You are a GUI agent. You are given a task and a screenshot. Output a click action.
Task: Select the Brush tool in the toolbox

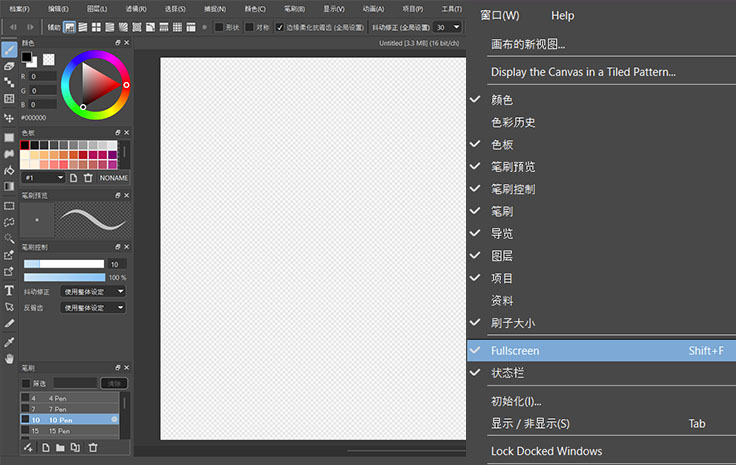click(9, 50)
